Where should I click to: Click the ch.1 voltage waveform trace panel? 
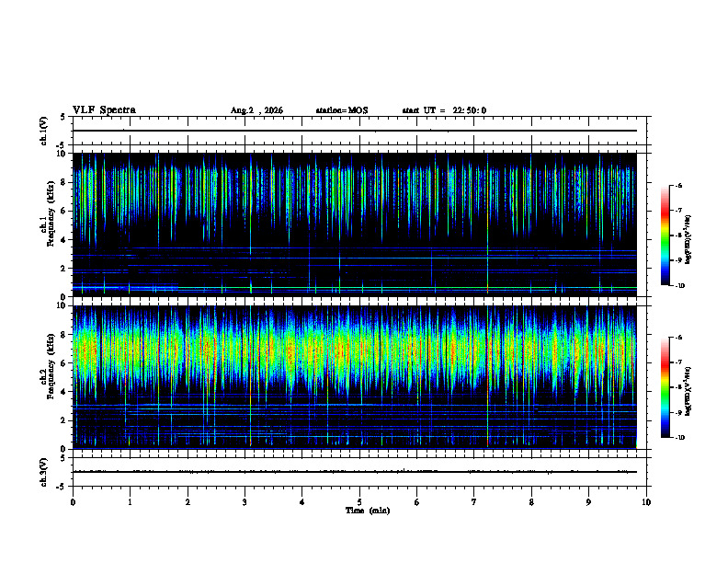pyautogui.click(x=359, y=131)
